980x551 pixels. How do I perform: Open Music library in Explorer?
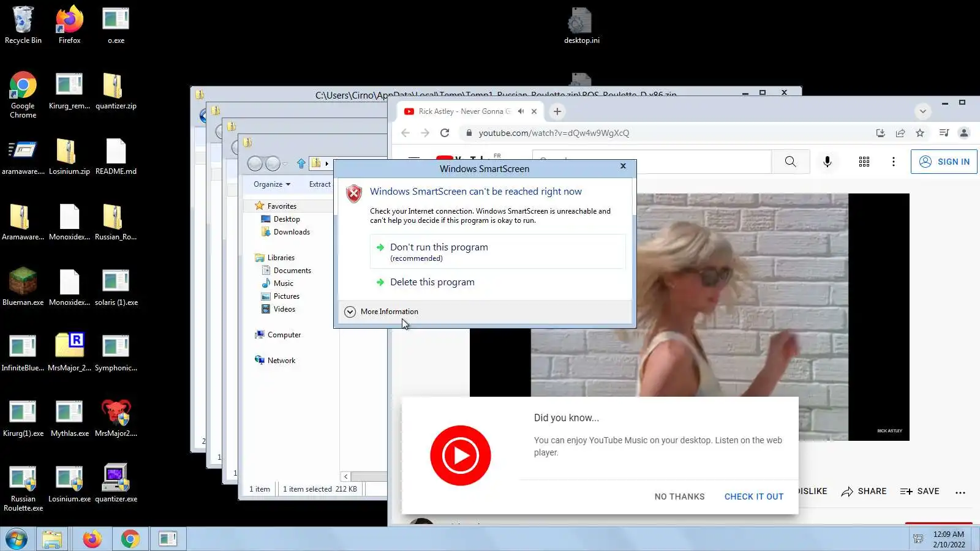click(283, 283)
